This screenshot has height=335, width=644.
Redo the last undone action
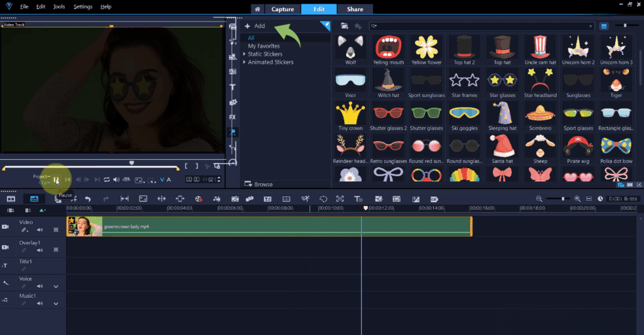pos(106,199)
